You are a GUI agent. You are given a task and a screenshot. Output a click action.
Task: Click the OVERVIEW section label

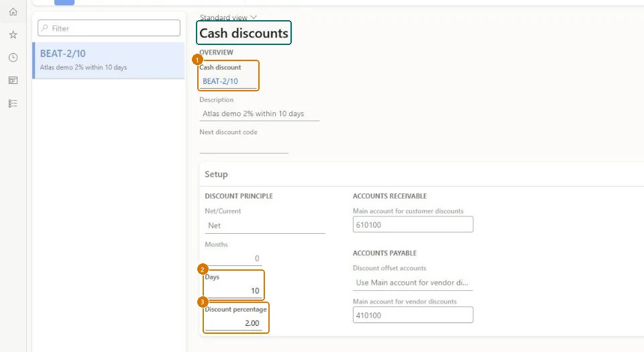click(x=217, y=52)
